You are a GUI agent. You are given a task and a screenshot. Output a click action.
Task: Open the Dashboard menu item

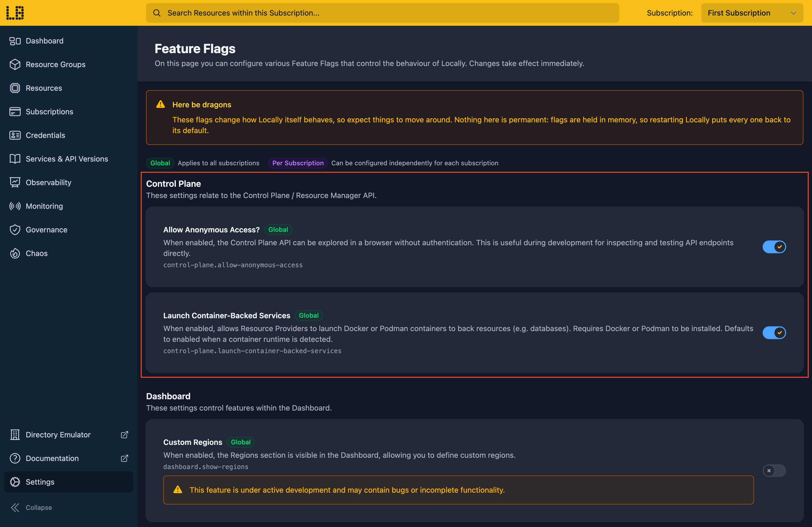pos(68,41)
